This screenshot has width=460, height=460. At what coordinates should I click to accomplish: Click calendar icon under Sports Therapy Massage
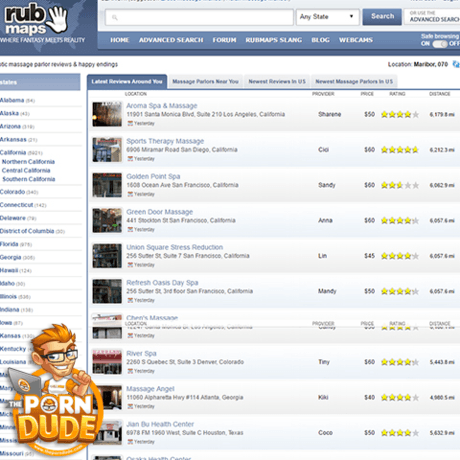coord(130,159)
